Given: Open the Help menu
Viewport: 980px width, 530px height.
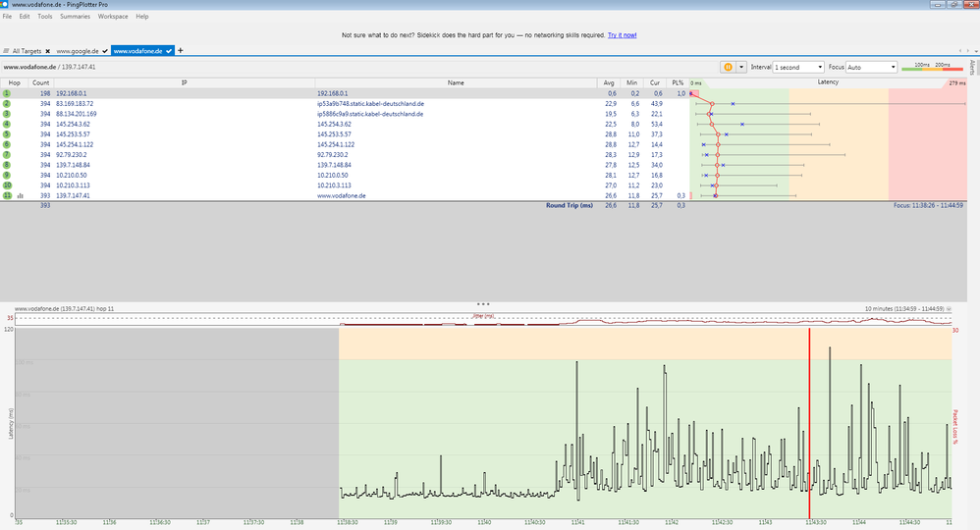Looking at the screenshot, I should click(141, 17).
